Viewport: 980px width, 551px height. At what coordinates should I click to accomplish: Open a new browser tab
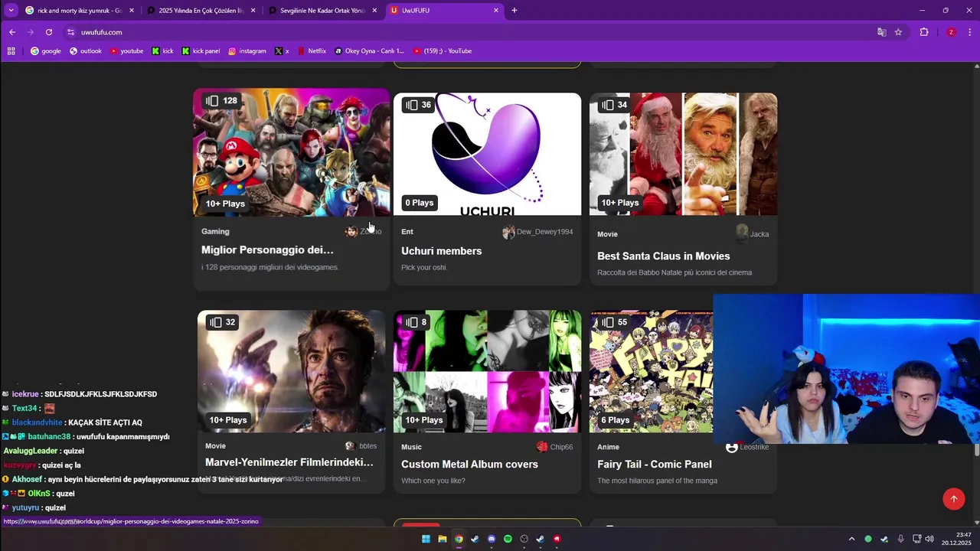(514, 11)
